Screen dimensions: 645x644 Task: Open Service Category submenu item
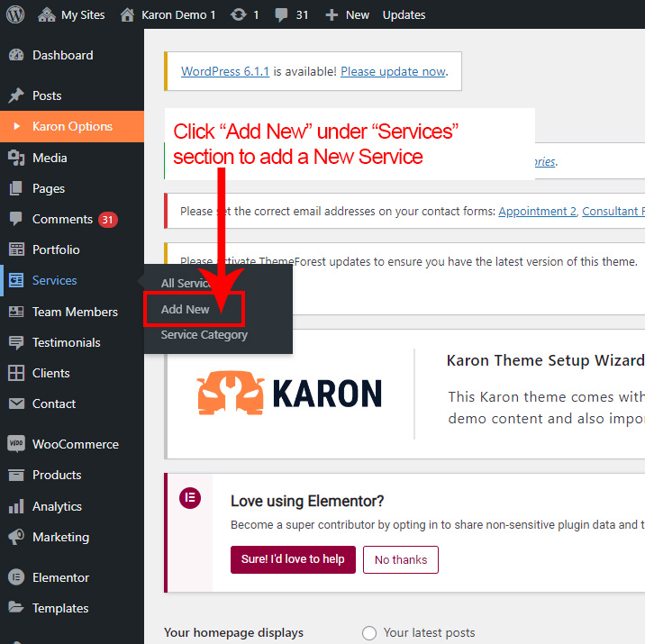point(204,335)
